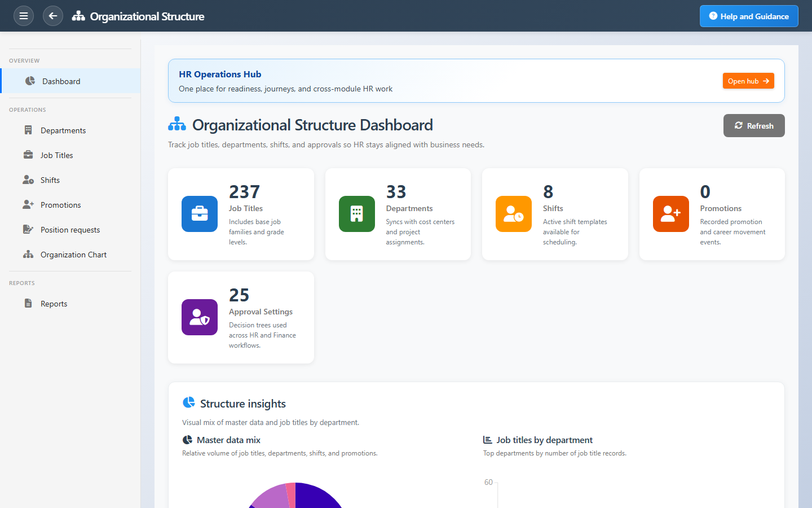812x508 pixels.
Task: Click the Master data mix heading
Action: point(228,440)
